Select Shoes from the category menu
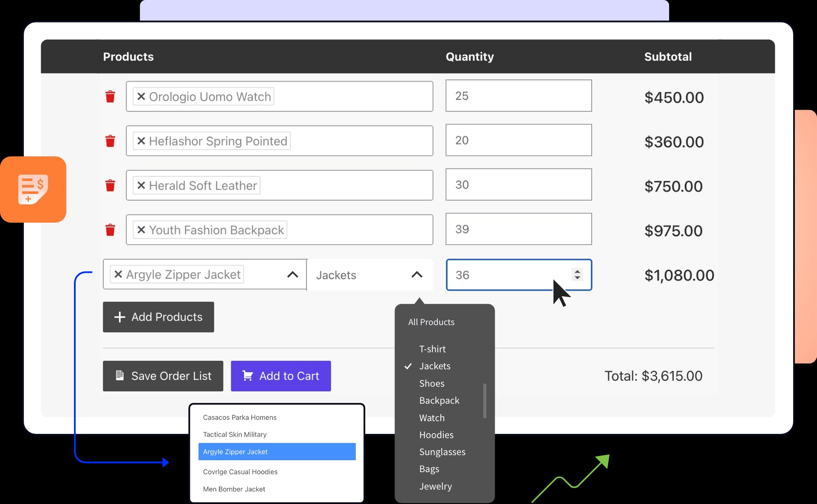Viewport: 817px width, 504px height. click(x=432, y=383)
